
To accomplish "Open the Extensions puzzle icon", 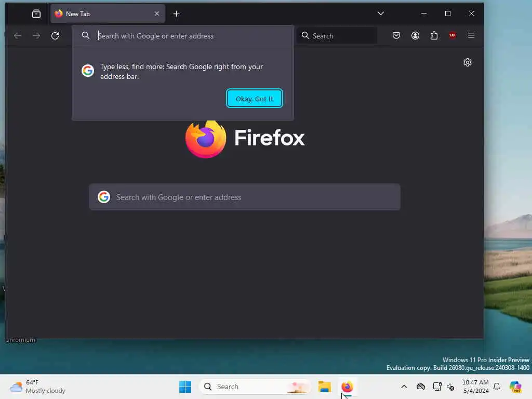I will (x=434, y=35).
